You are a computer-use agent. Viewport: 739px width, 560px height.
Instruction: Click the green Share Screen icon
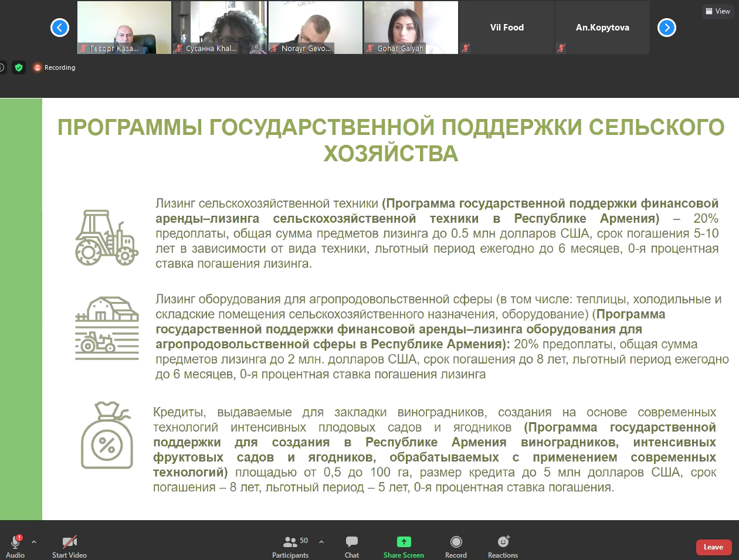click(x=404, y=542)
